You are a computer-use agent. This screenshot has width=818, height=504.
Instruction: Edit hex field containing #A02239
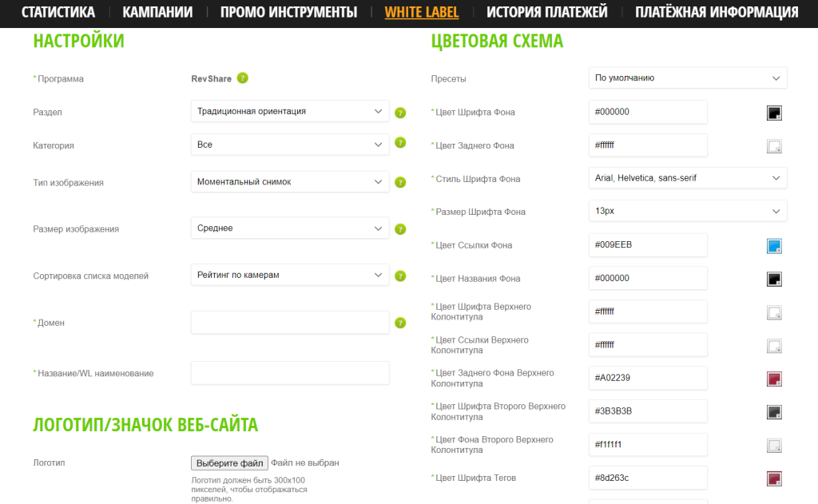pyautogui.click(x=648, y=379)
